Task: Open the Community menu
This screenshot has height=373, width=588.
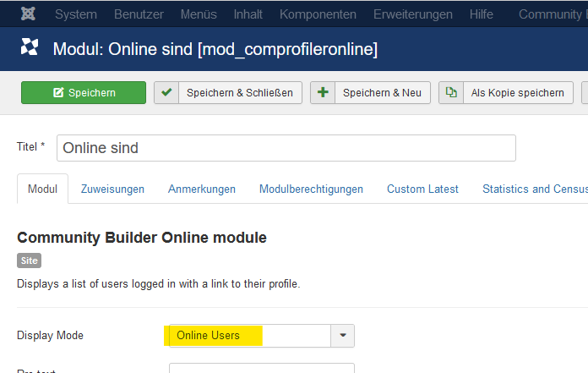Action: [553, 14]
